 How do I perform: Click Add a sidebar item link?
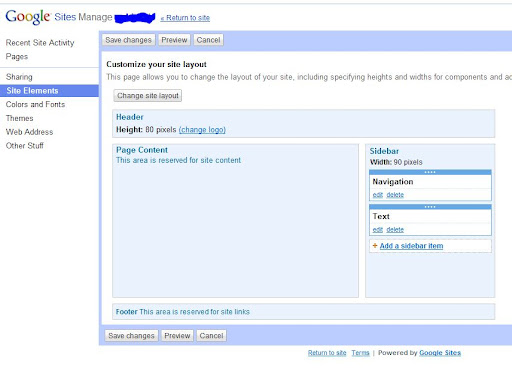(411, 246)
